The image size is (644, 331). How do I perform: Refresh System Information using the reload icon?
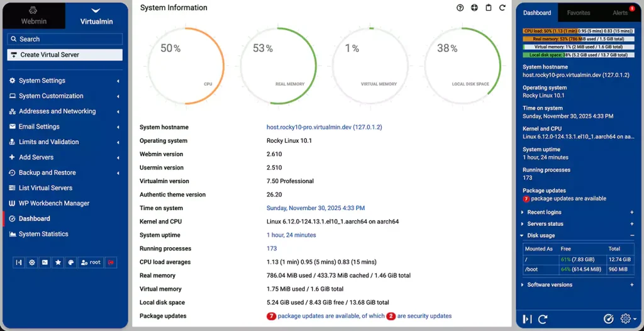tap(502, 8)
